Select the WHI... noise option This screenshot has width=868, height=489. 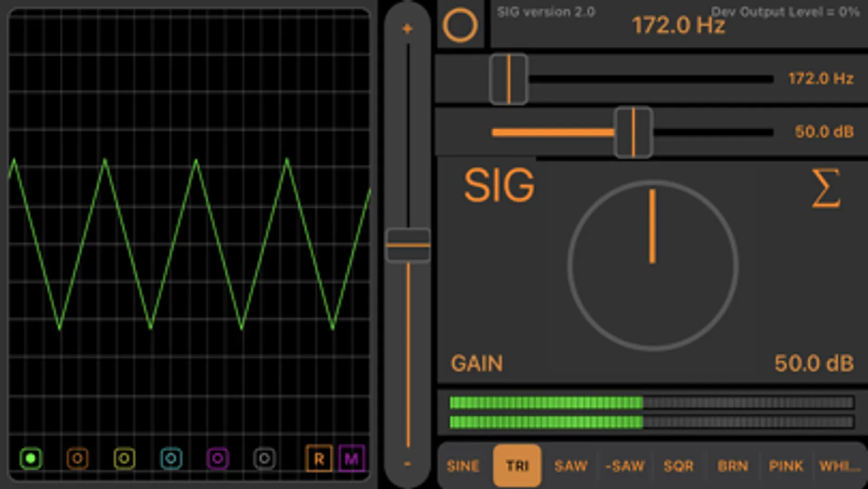(x=839, y=466)
